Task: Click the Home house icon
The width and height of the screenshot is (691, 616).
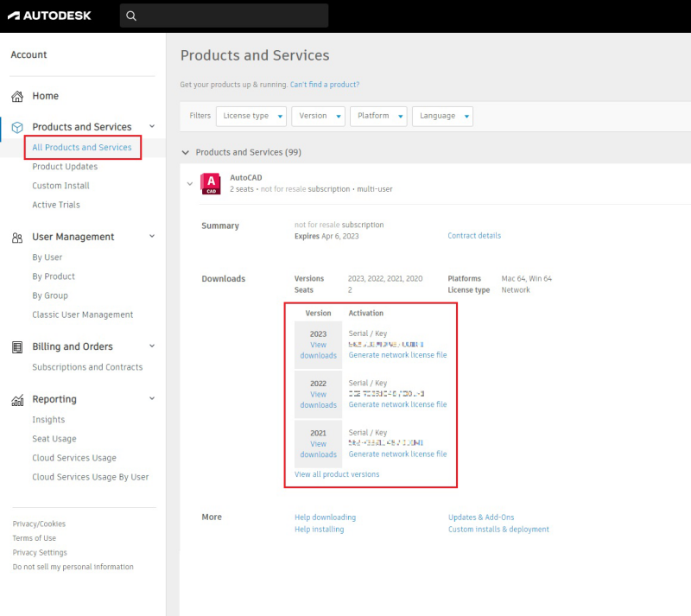Action: click(17, 96)
